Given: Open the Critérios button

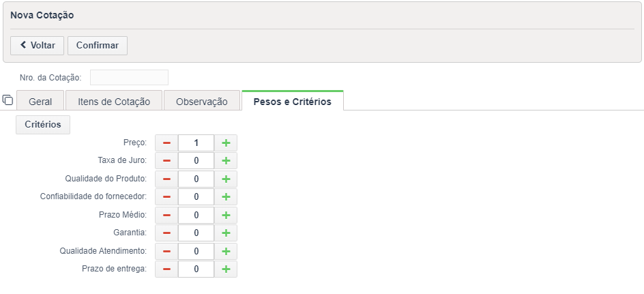Looking at the screenshot, I should point(43,125).
